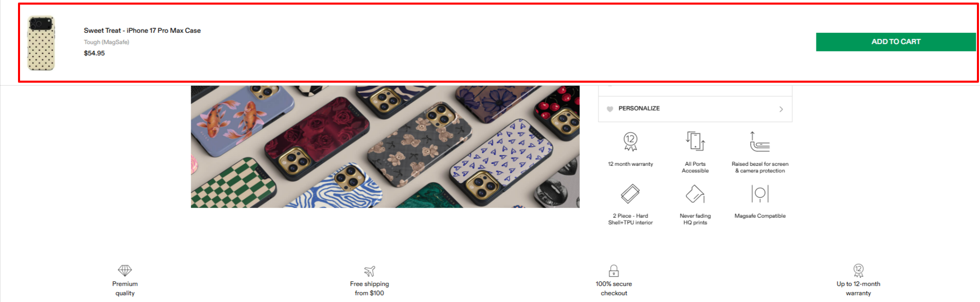Open the polka dot case thumbnail
980x302 pixels.
pyautogui.click(x=41, y=43)
